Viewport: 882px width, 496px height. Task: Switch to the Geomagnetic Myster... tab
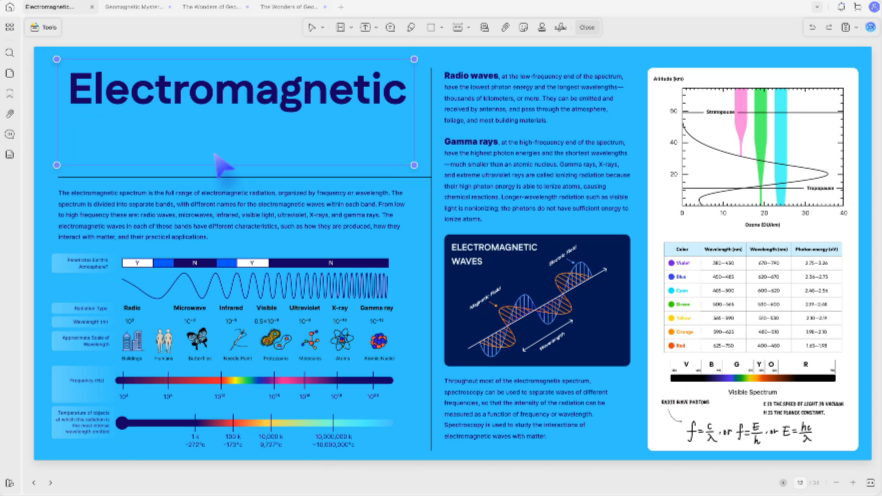(135, 7)
